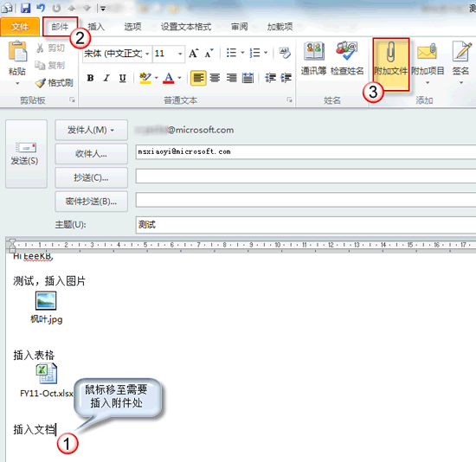The height and width of the screenshot is (462, 476).
Task: Open the 加载项 (Add-ins) tab
Action: coord(280,27)
